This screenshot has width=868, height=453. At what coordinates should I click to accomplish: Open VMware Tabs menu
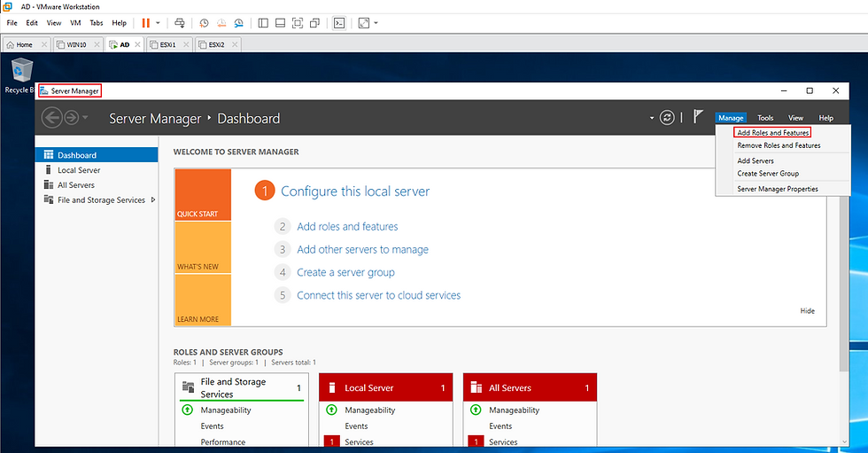97,23
